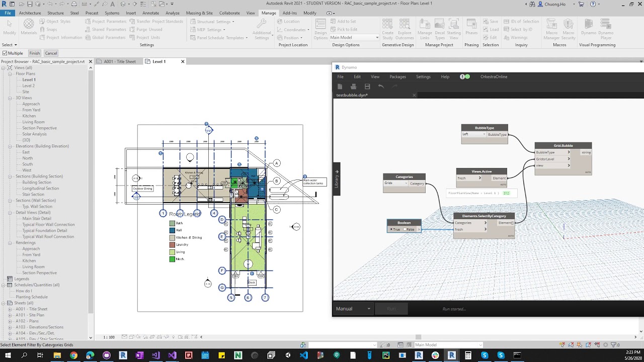
Task: Click Save icon in Dynamo toolbar
Action: [367, 86]
